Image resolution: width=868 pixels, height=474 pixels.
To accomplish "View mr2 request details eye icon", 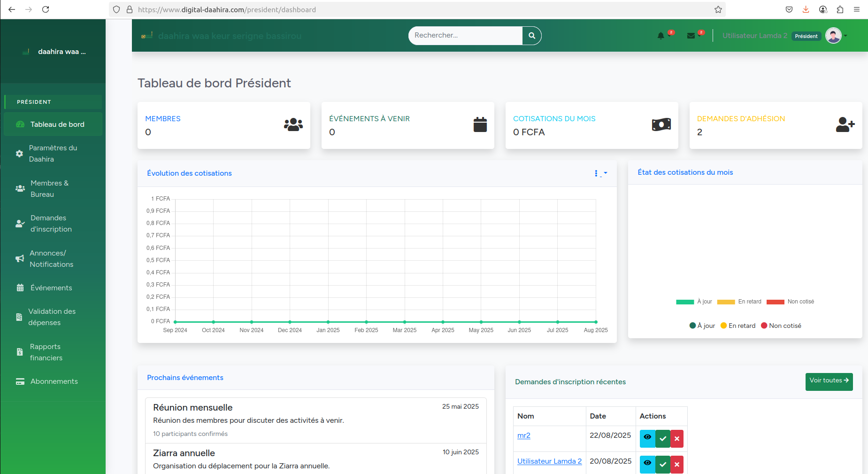I will click(647, 439).
